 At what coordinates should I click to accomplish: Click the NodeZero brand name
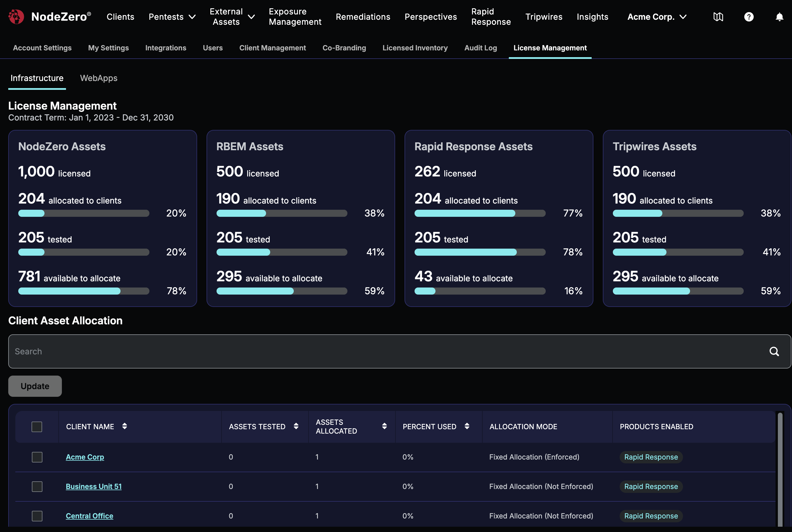[x=61, y=16]
